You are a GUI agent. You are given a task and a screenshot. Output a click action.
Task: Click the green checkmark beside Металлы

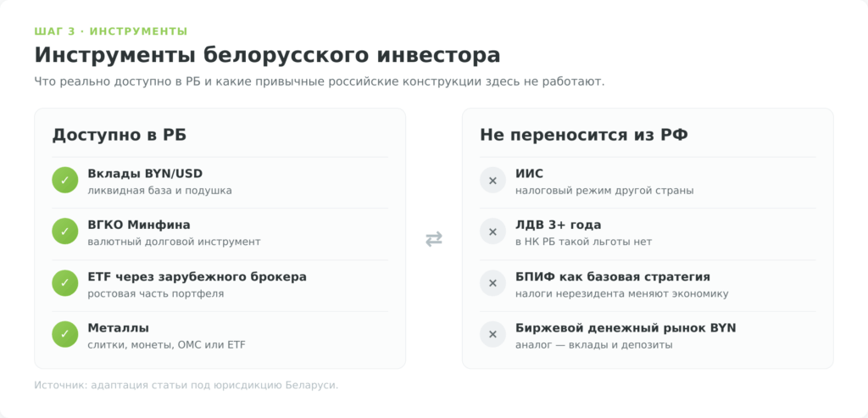(x=64, y=334)
